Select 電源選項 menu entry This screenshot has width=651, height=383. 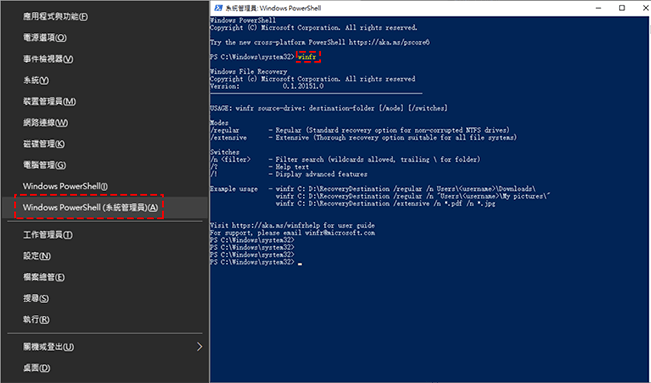tap(45, 38)
